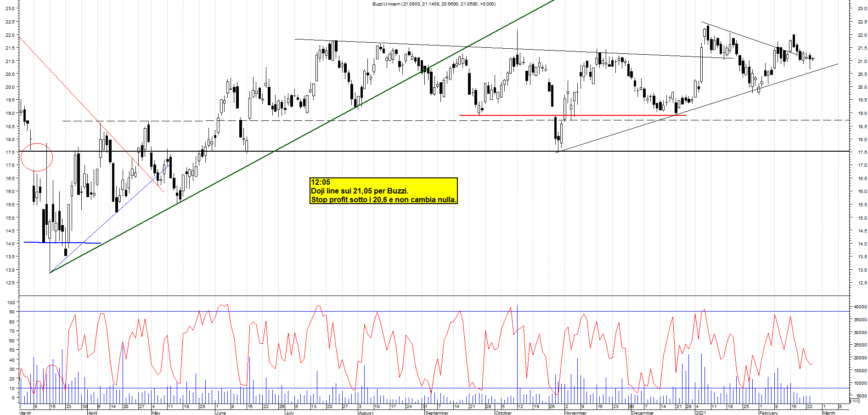The height and width of the screenshot is (415, 868).
Task: Click 0 on the oscillator scale
Action: (x=13, y=398)
